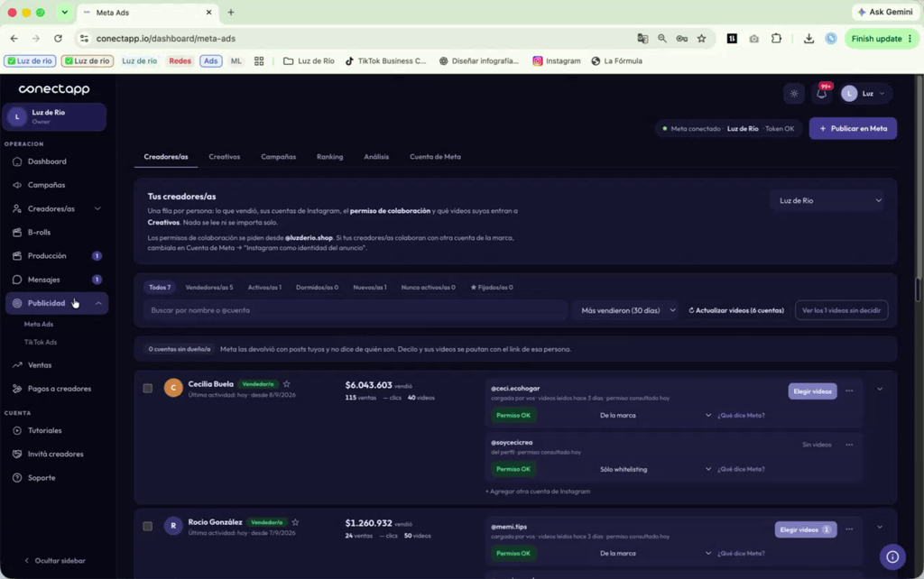Click Actualizar videos (6 cuentas)
The height and width of the screenshot is (579, 924).
(x=736, y=310)
